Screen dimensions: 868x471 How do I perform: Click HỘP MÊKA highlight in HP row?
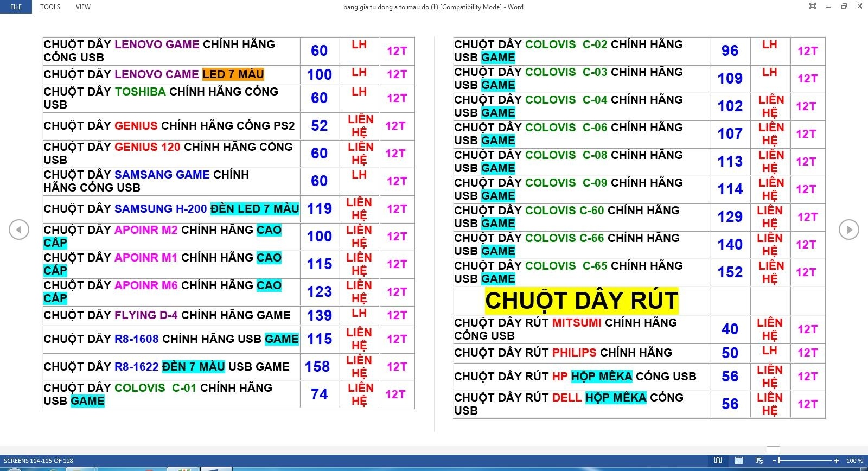[x=602, y=377]
